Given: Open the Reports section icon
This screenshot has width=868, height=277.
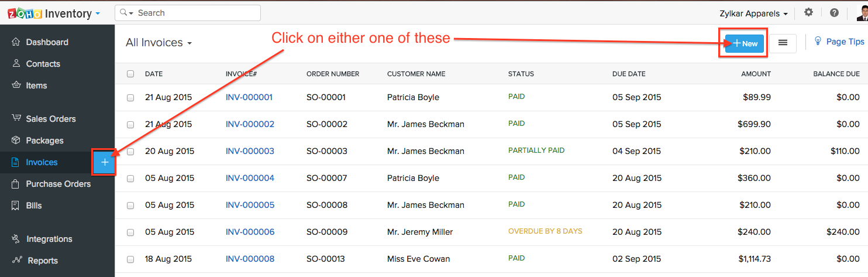Looking at the screenshot, I should 16,261.
